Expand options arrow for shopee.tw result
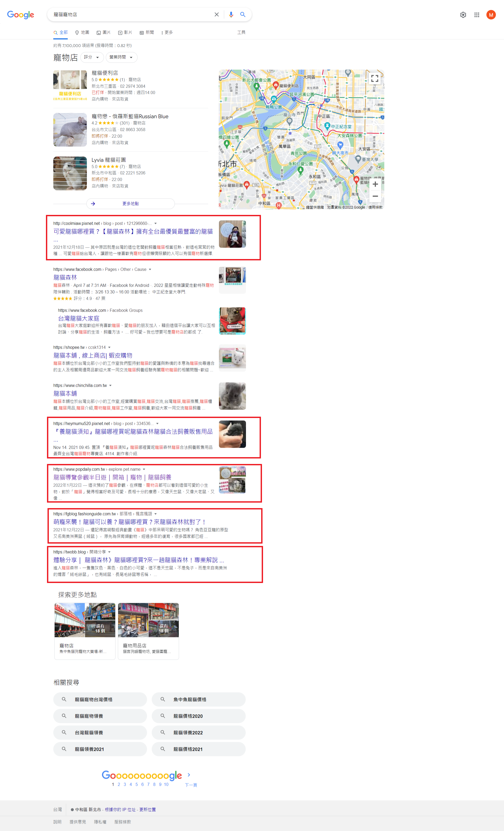The height and width of the screenshot is (831, 504). (x=109, y=347)
